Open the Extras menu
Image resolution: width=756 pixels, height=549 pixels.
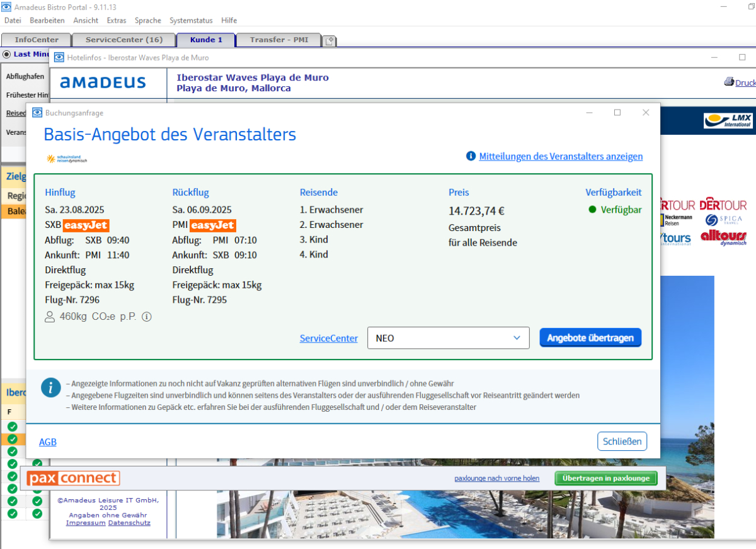tap(117, 20)
